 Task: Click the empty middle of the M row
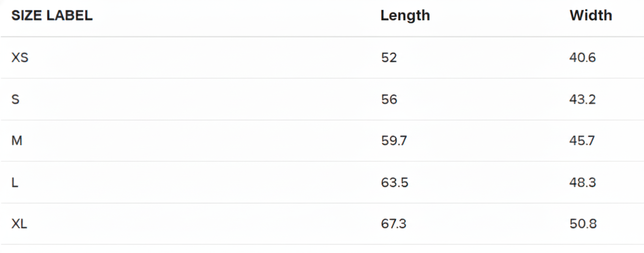pyautogui.click(x=197, y=141)
